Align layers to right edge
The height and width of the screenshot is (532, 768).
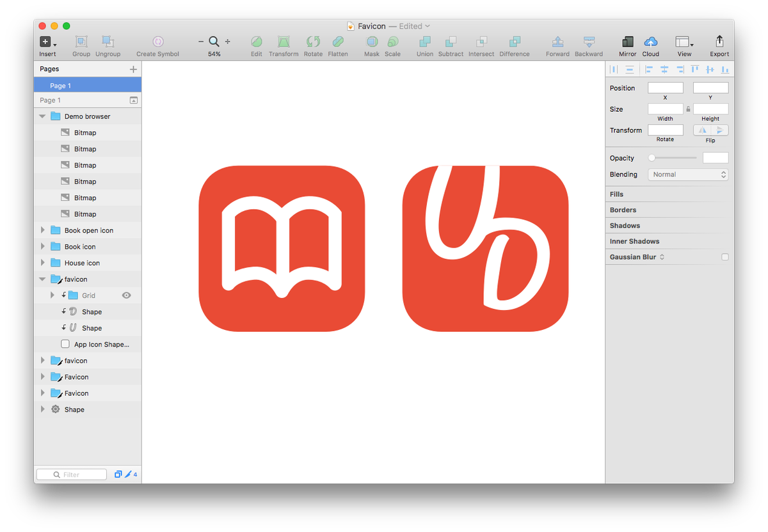680,69
